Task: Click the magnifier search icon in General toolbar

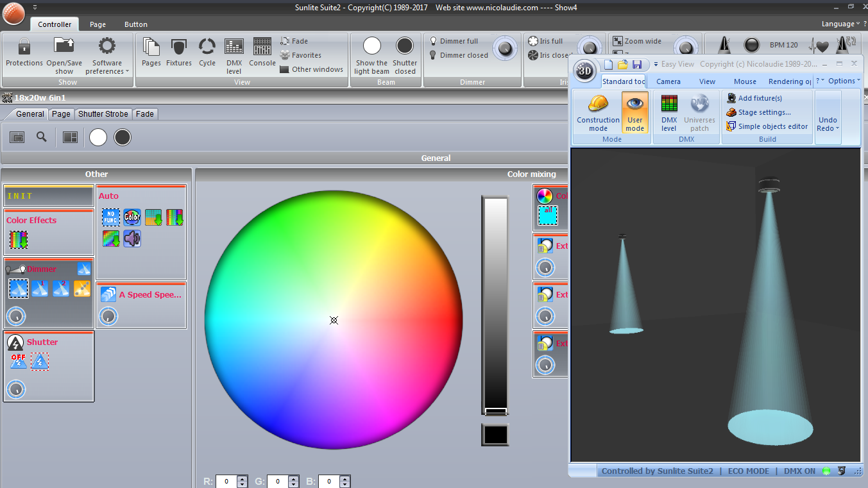Action: point(42,137)
